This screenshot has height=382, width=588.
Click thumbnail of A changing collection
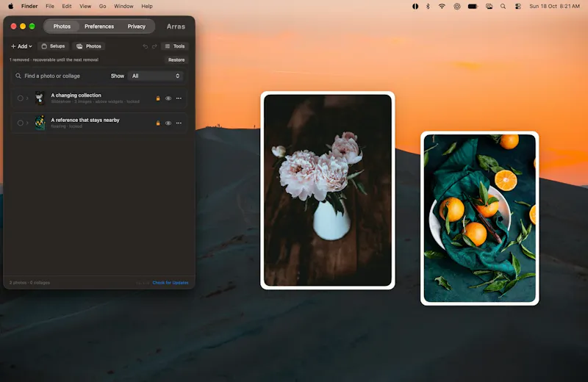click(40, 98)
